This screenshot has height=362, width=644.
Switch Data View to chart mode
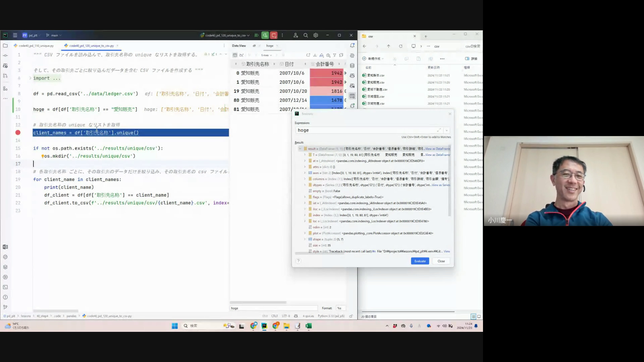(241, 55)
